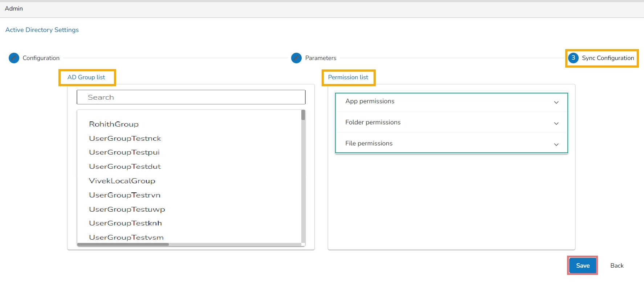Click the Parameters step pencil icon
Screen dimensions: 644x284
tap(296, 58)
